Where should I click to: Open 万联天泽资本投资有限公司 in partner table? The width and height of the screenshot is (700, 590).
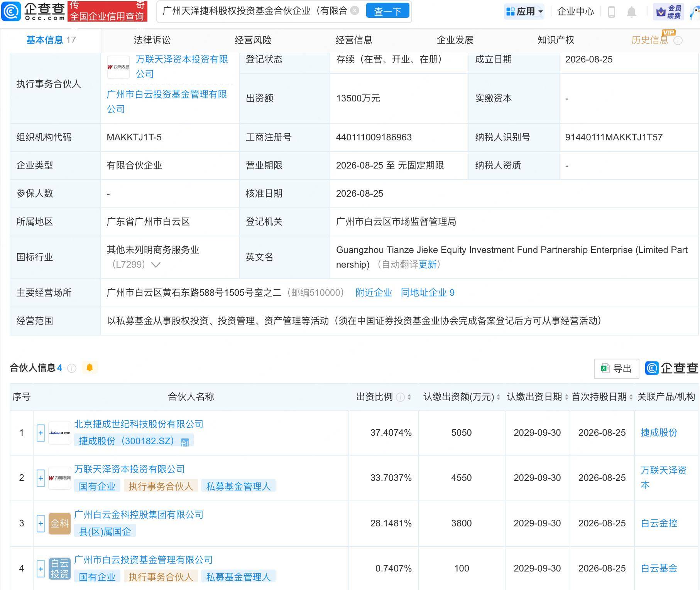point(130,469)
